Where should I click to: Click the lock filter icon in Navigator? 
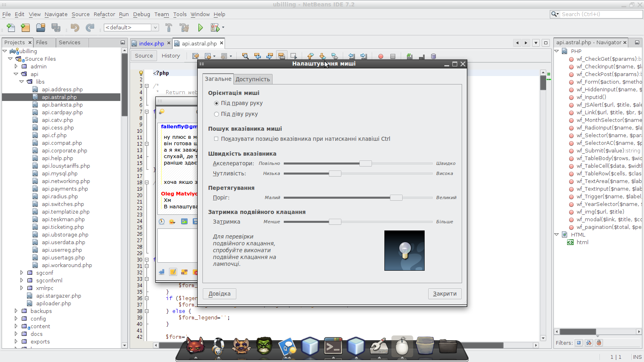599,343
